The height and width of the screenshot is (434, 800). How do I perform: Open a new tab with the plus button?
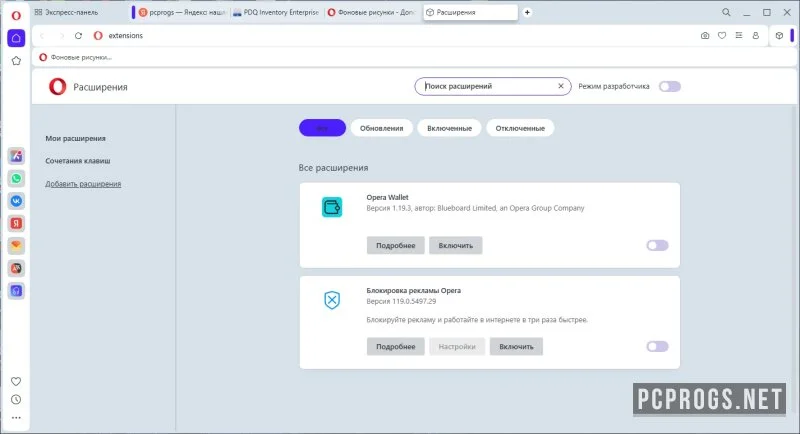(x=528, y=12)
